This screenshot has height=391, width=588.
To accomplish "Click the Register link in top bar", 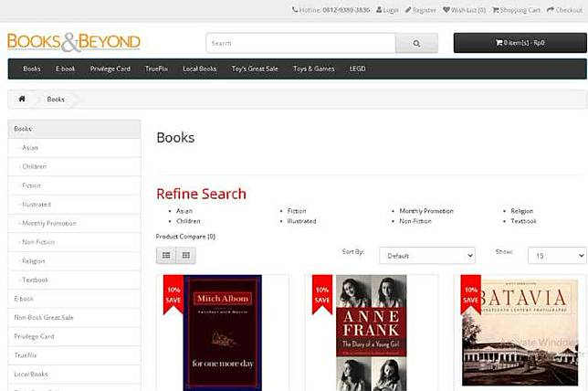I will click(420, 10).
